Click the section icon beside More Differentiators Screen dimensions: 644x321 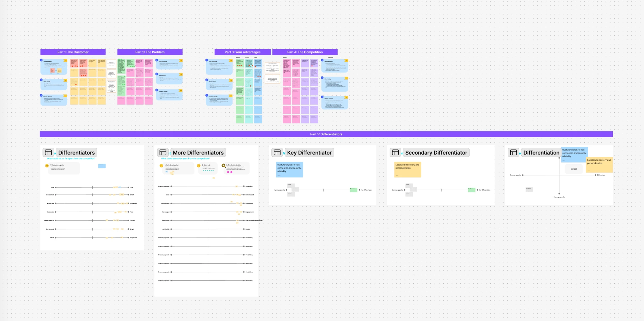163,153
